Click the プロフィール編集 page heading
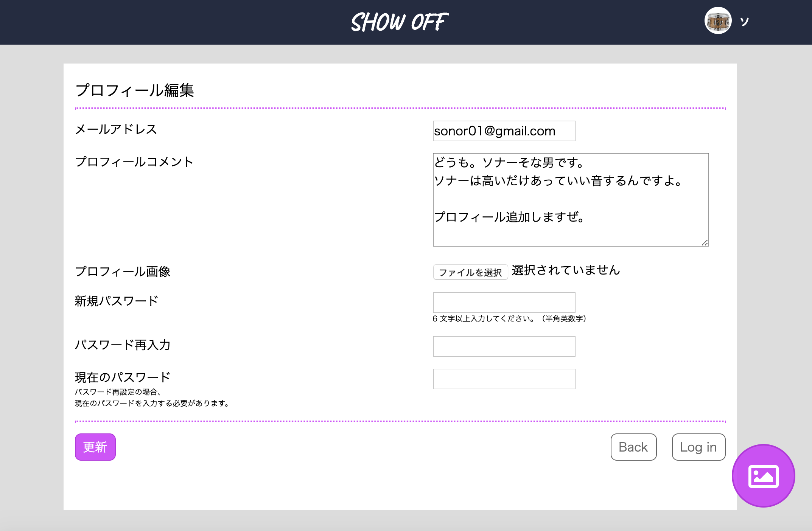The width and height of the screenshot is (812, 531). [x=134, y=89]
